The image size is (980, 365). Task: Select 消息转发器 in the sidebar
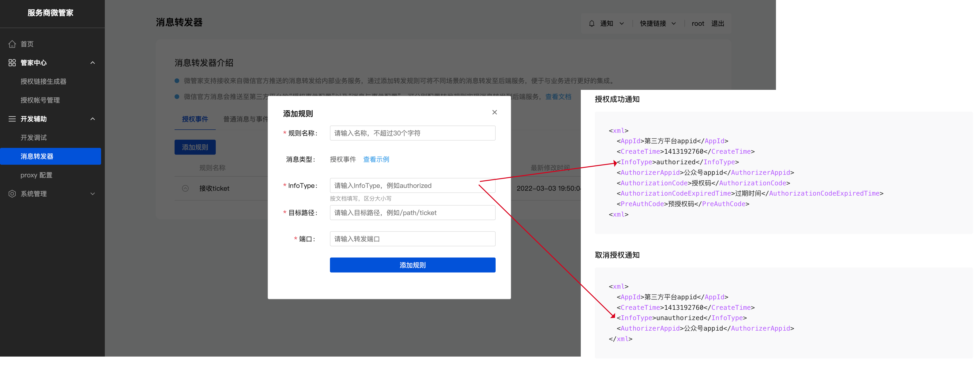51,156
